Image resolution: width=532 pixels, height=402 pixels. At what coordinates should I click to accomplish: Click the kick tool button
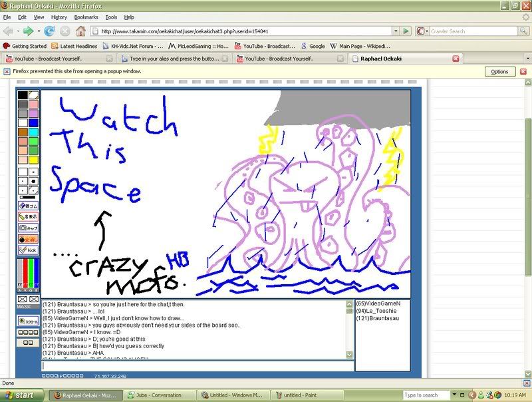pos(28,250)
